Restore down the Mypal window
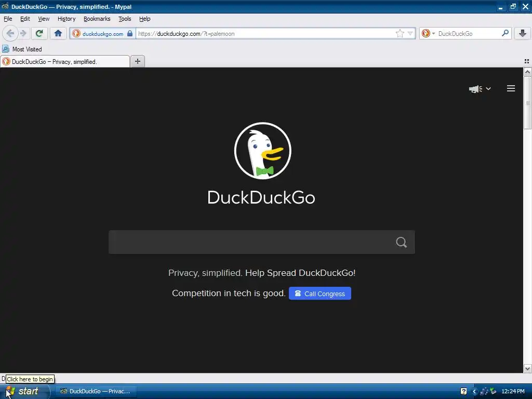 pyautogui.click(x=513, y=7)
